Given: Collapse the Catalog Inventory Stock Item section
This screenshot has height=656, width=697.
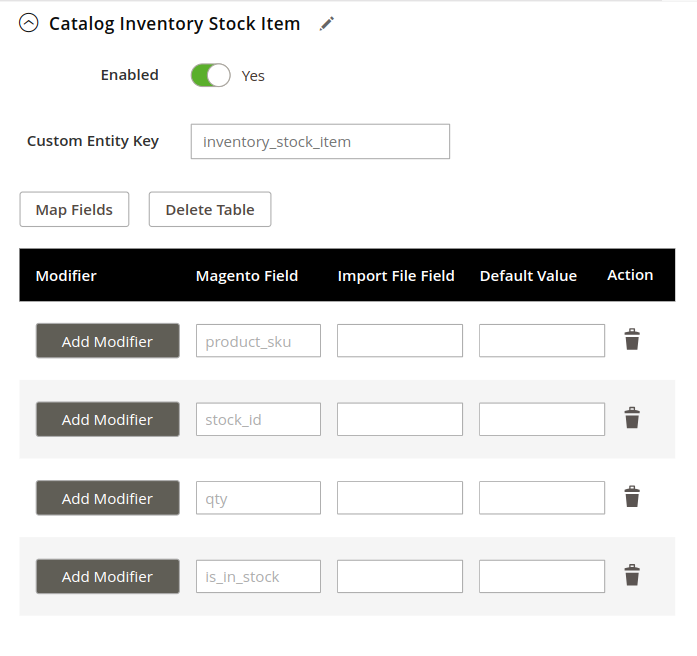Looking at the screenshot, I should (x=29, y=23).
